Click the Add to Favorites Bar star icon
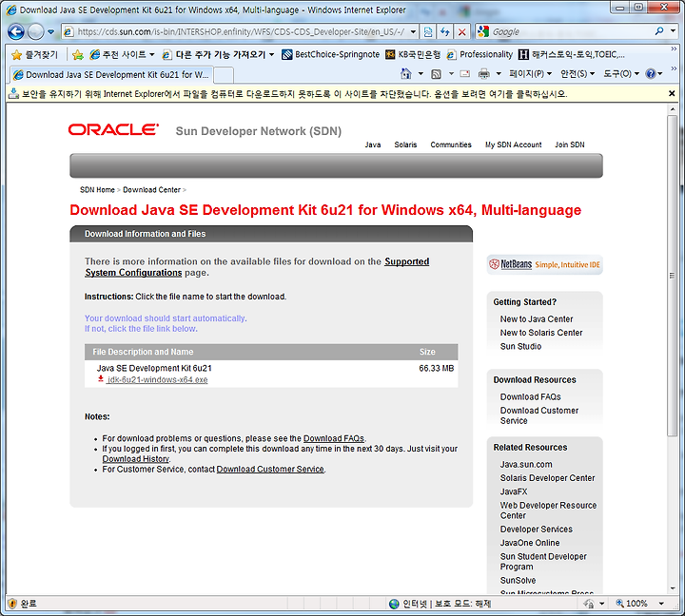Image resolution: width=685 pixels, height=616 pixels. click(x=78, y=54)
